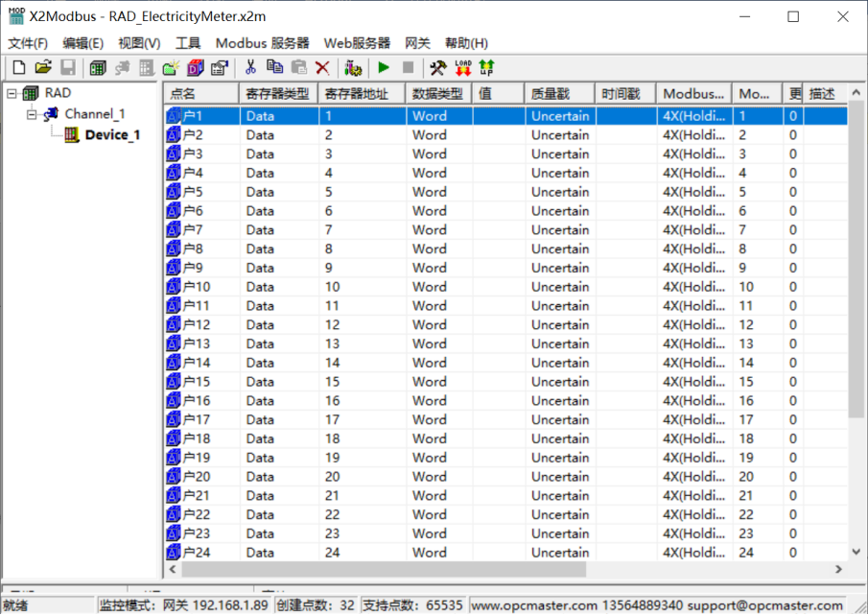Click the purple D cube icon

pyautogui.click(x=196, y=68)
